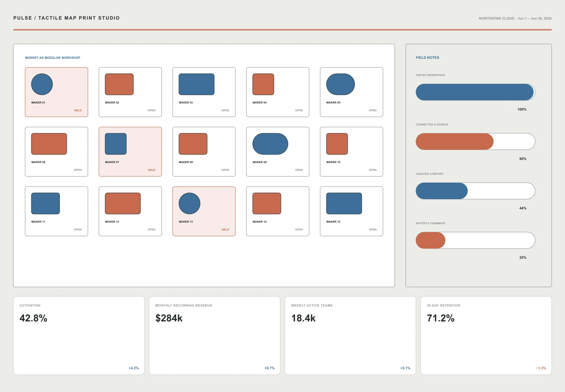The width and height of the screenshot is (565, 392).
Task: Pick the blue rectangle in Maker 15
Action: [x=344, y=203]
